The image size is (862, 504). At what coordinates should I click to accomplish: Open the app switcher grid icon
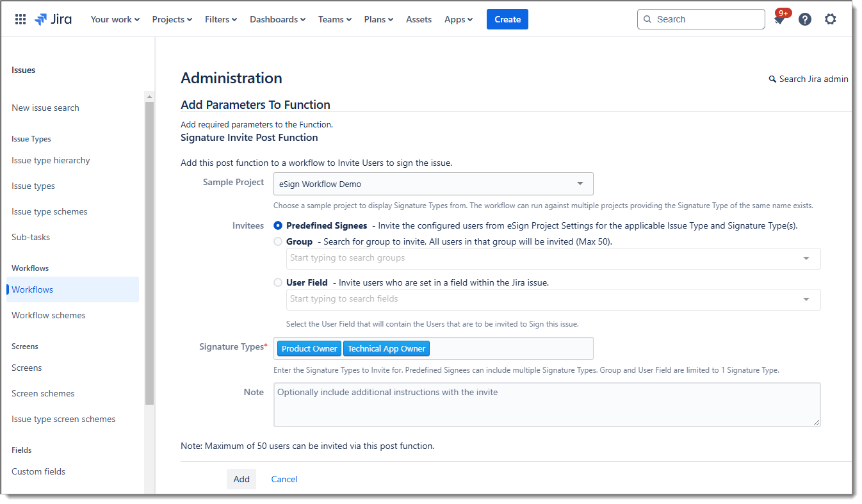click(x=20, y=19)
